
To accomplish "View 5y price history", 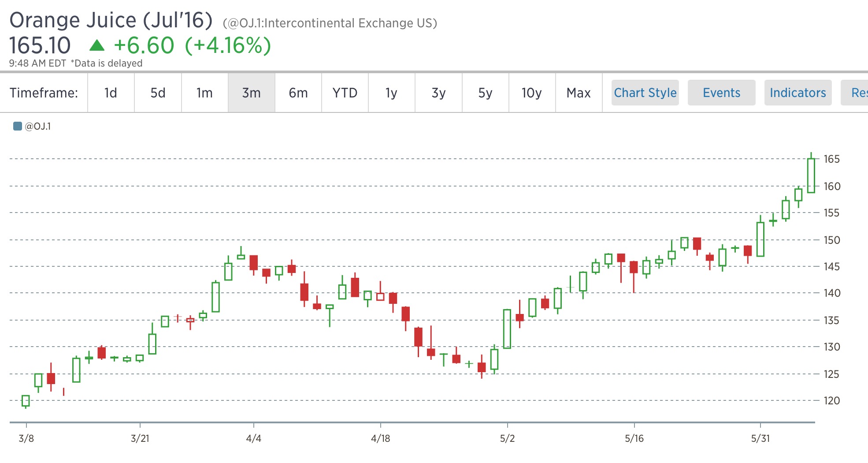I will coord(485,93).
